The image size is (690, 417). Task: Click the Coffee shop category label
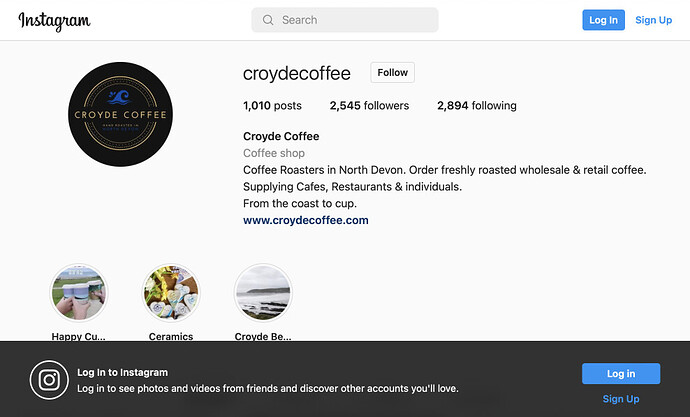[274, 153]
